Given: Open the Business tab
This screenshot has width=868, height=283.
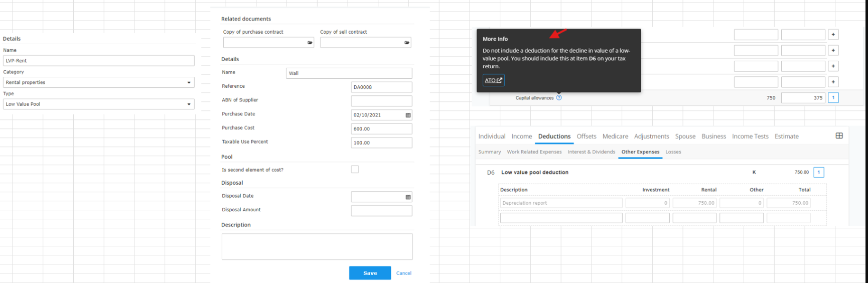Looking at the screenshot, I should click(x=714, y=136).
